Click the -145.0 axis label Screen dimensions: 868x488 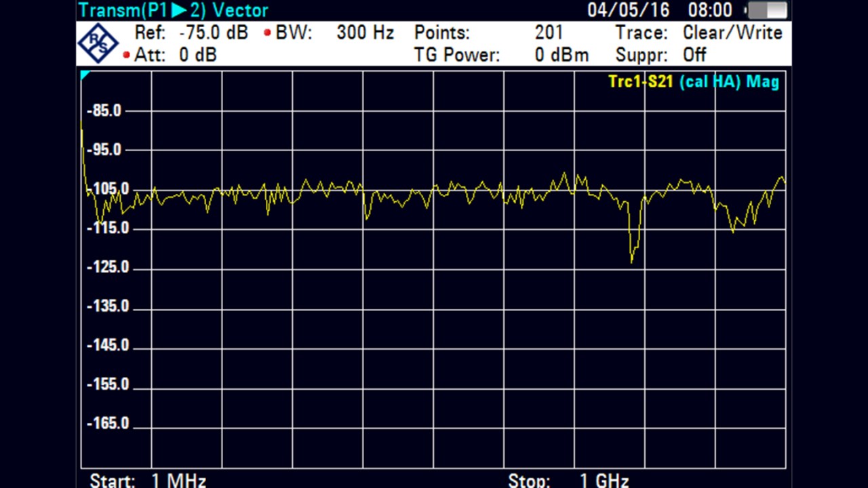coord(108,345)
